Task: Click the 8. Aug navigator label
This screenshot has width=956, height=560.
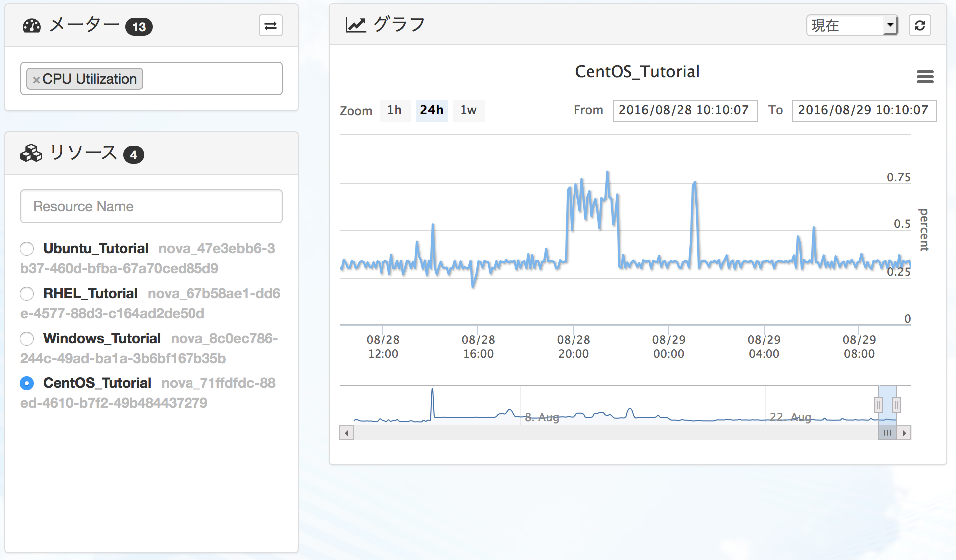Action: click(542, 417)
